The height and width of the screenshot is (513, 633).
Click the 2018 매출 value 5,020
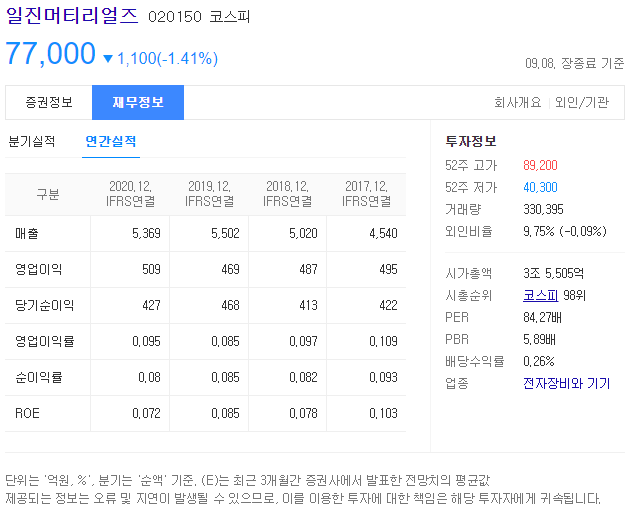pyautogui.click(x=303, y=233)
